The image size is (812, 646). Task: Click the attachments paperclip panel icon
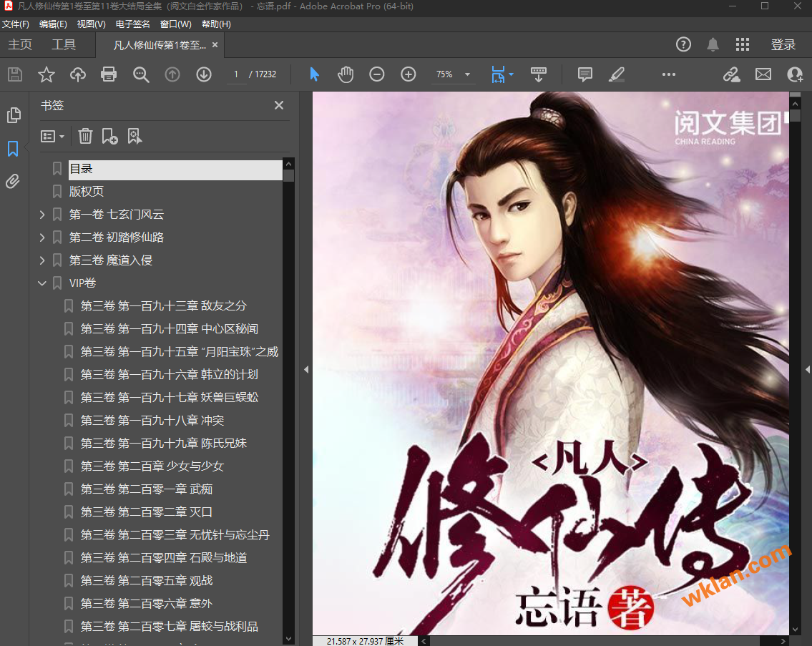12,181
